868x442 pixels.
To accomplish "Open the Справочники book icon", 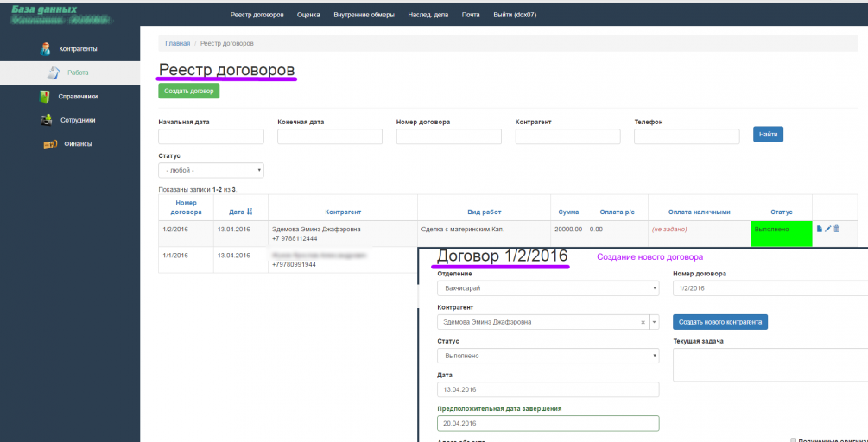I will pyautogui.click(x=45, y=97).
